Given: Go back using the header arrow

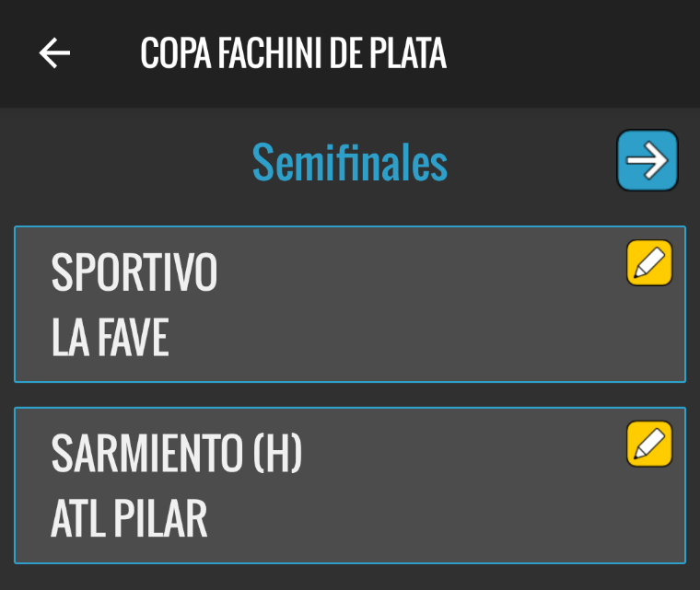Looking at the screenshot, I should [x=54, y=53].
